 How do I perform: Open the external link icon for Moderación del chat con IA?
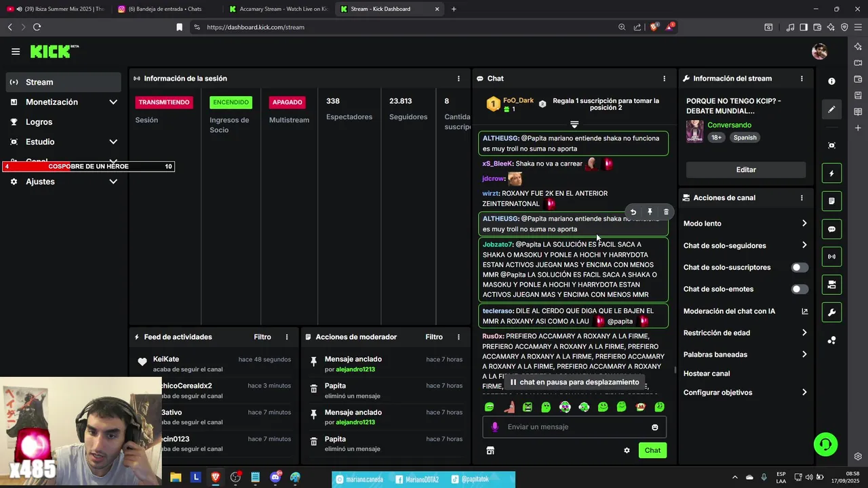(x=804, y=311)
